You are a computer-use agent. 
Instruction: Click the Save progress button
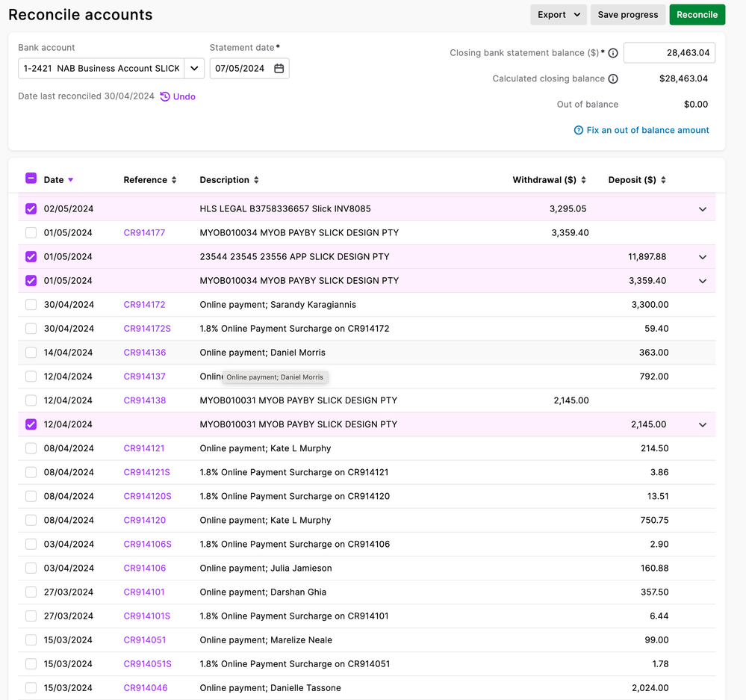click(627, 15)
